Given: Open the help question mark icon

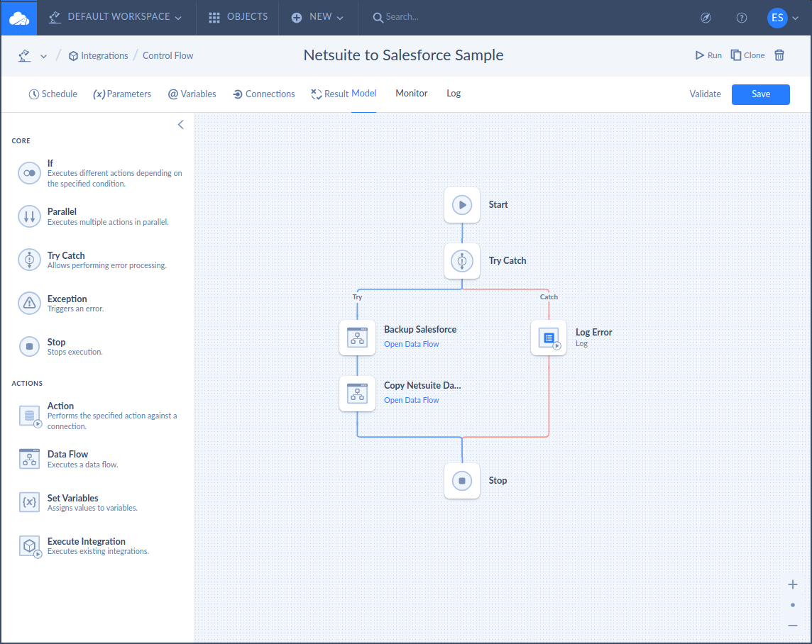Looking at the screenshot, I should 742,18.
